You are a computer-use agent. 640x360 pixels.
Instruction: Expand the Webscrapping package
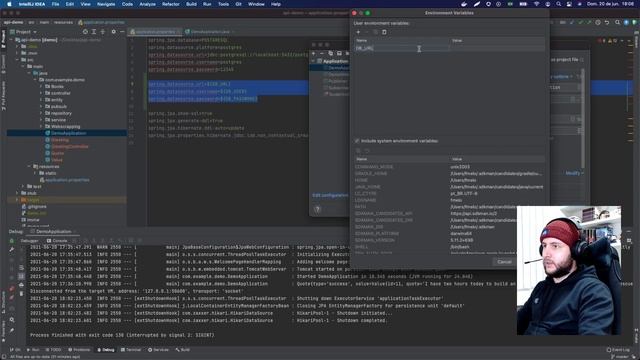(x=41, y=127)
